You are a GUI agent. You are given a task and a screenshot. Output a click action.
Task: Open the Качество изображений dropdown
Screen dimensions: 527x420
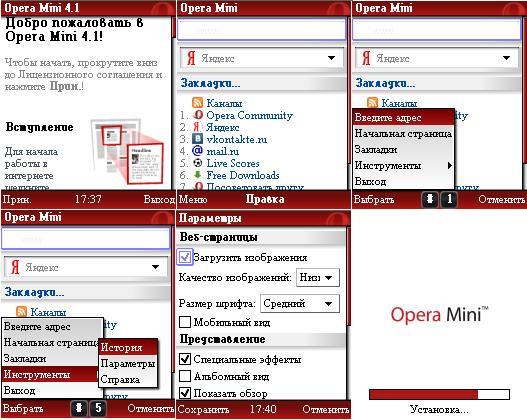(318, 278)
